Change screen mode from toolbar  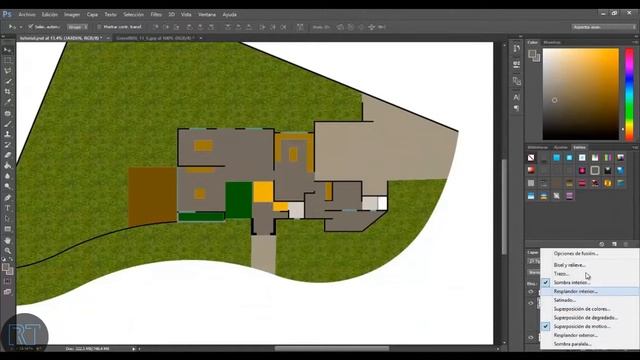pyautogui.click(x=7, y=292)
